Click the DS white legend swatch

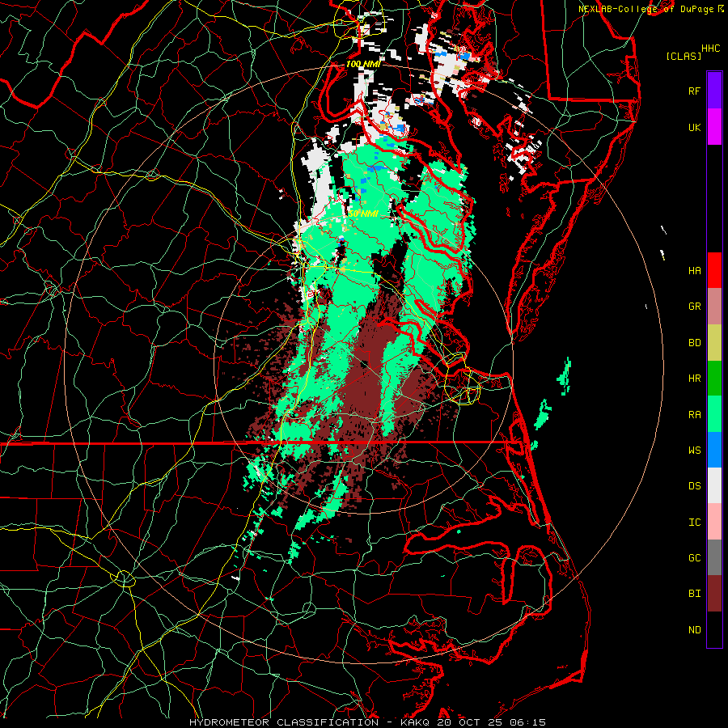tap(714, 485)
